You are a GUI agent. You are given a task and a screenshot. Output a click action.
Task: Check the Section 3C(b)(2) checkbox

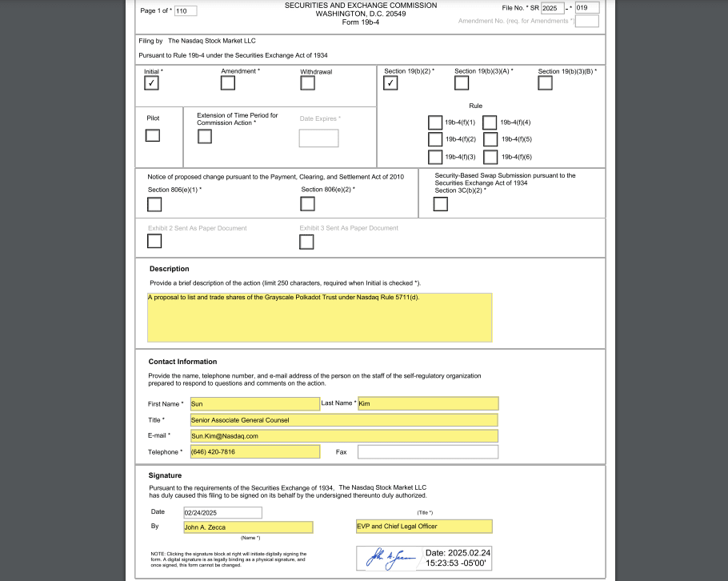click(x=441, y=204)
